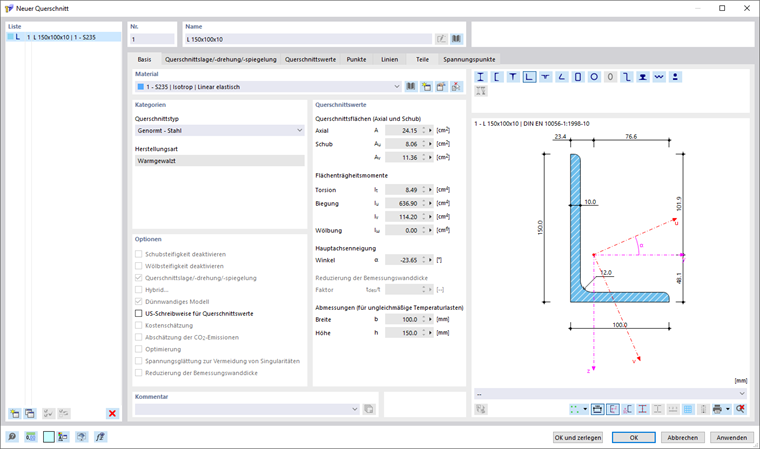Expand arrow next to Winkel value
Viewport: 760px width, 449px height.
pyautogui.click(x=430, y=260)
